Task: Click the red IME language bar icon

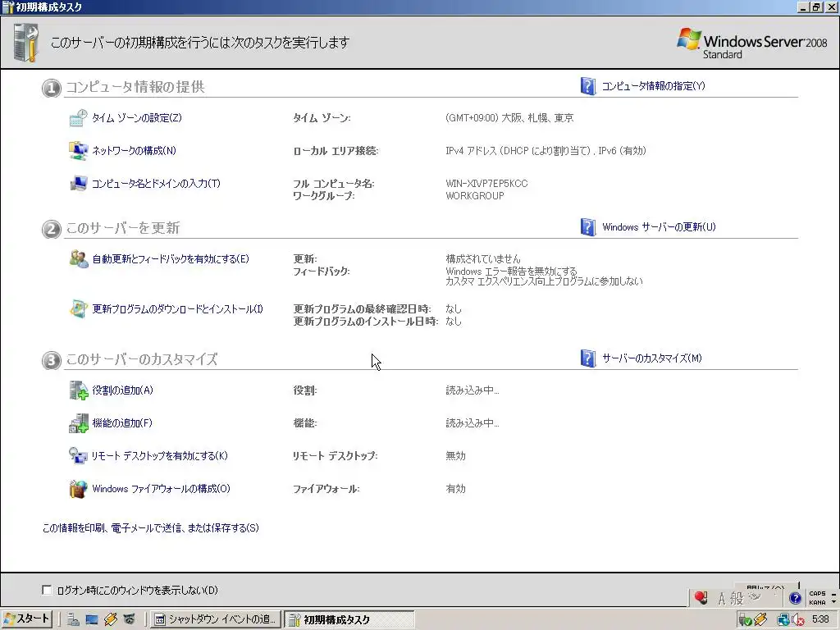Action: [x=701, y=598]
